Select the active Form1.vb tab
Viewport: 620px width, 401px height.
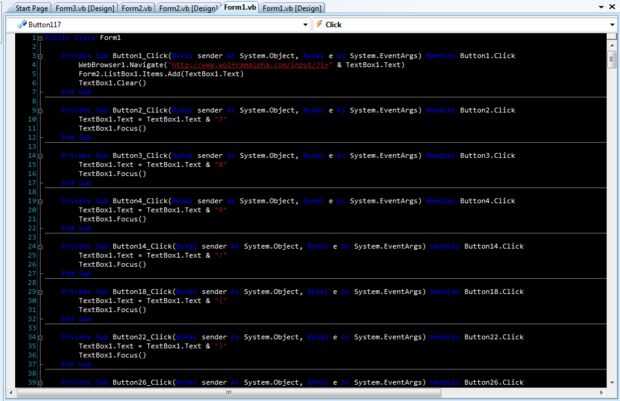[x=240, y=7]
